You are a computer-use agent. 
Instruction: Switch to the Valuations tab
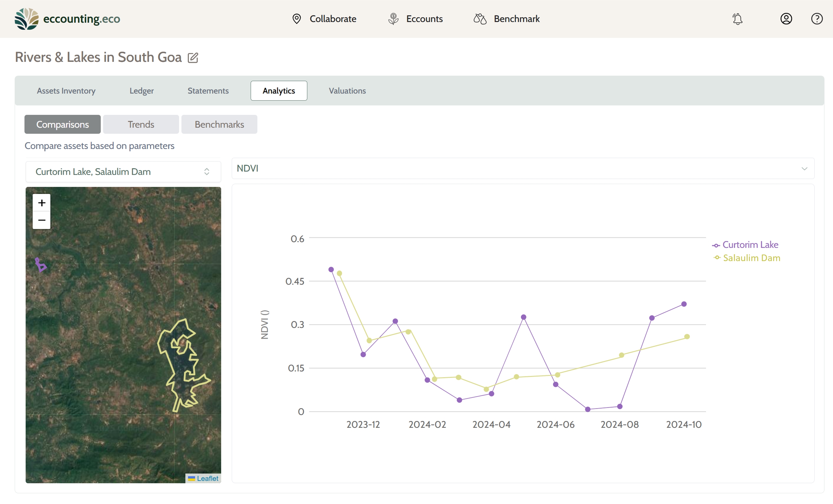tap(347, 91)
